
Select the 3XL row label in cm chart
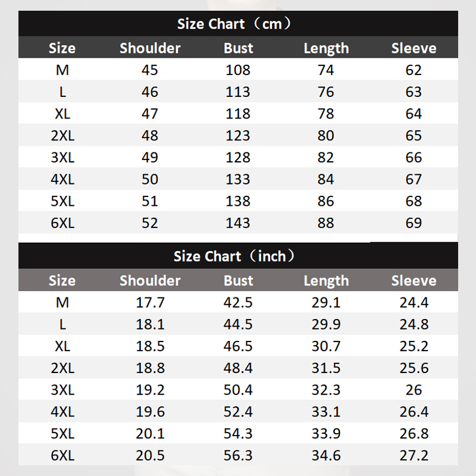62,158
